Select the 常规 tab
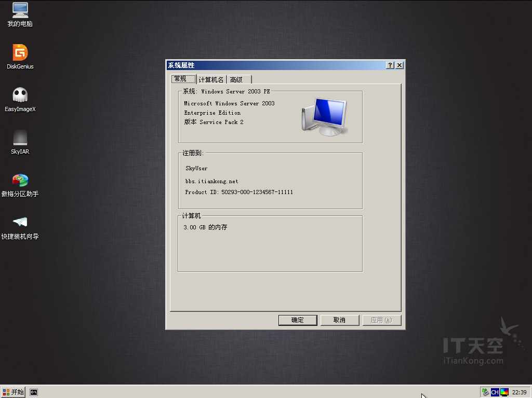The image size is (532, 398). (183, 79)
